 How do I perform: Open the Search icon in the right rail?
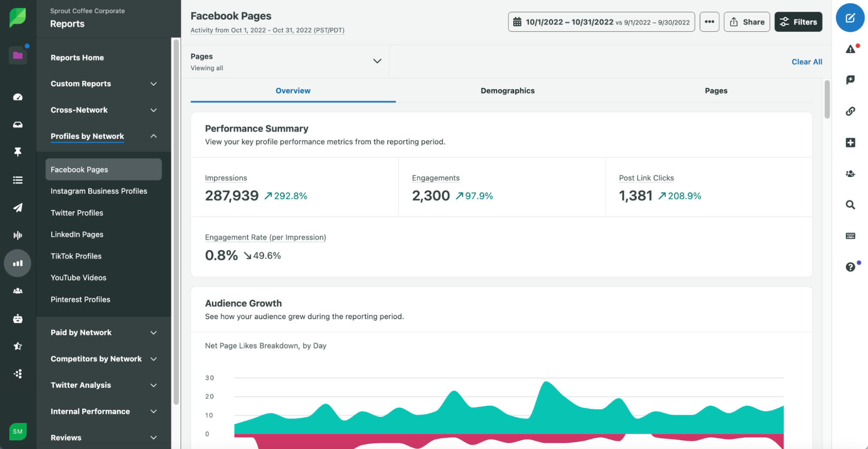coord(850,205)
